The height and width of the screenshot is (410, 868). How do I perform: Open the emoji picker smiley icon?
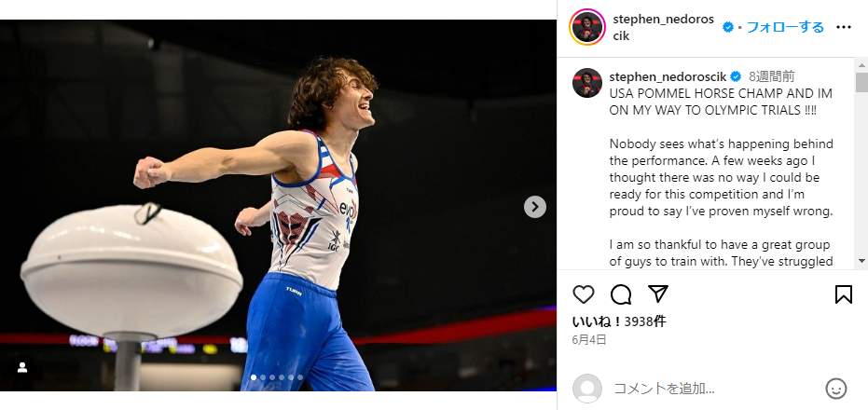836,389
